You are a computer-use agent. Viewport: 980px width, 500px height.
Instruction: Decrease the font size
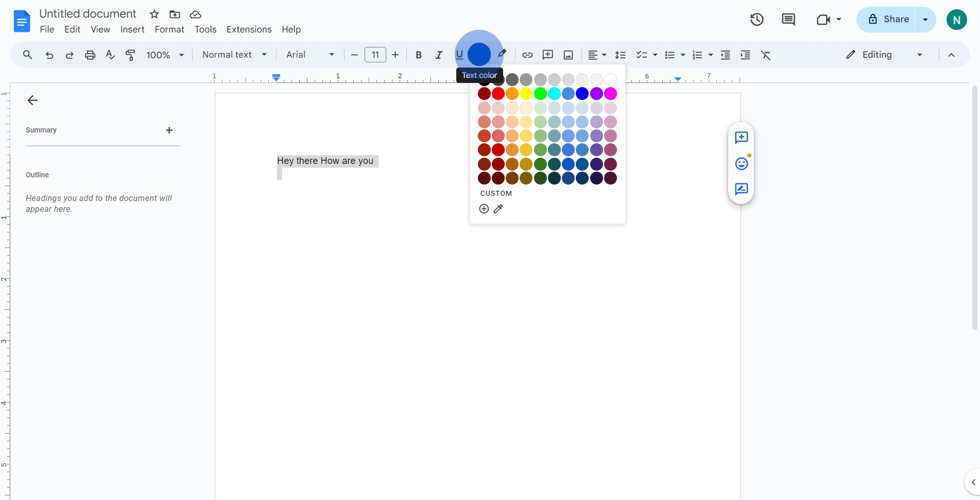(x=354, y=55)
